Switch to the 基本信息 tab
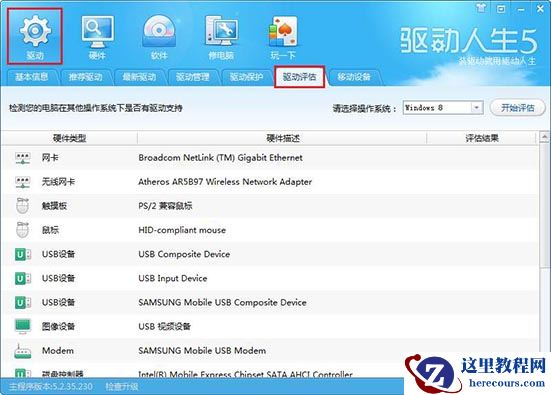Image resolution: width=551 pixels, height=395 pixels. 32,77
